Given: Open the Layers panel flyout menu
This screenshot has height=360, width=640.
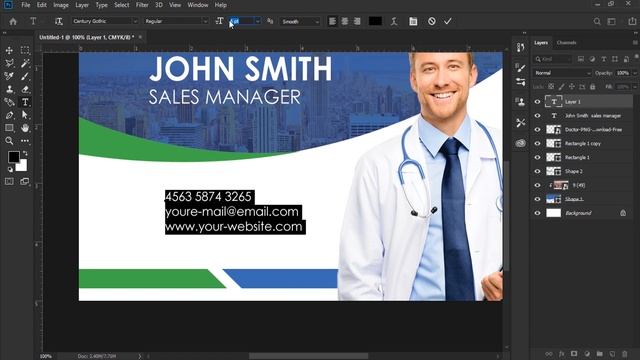Looking at the screenshot, I should [x=635, y=42].
